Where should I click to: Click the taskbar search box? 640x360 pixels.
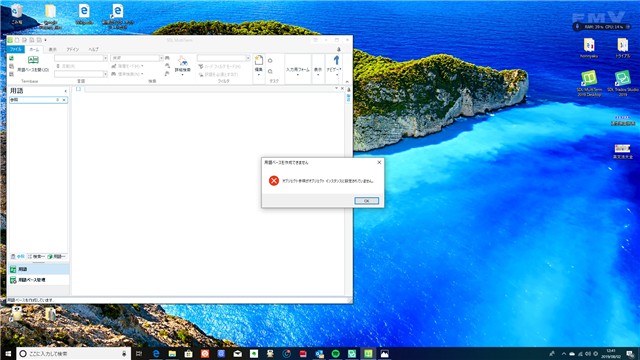(73, 353)
